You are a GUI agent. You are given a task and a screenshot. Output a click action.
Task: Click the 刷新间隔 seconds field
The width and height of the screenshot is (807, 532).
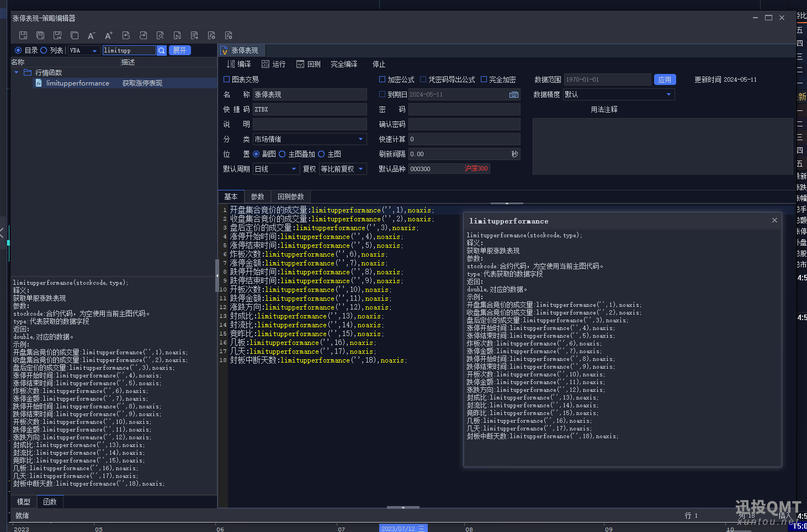tap(464, 154)
